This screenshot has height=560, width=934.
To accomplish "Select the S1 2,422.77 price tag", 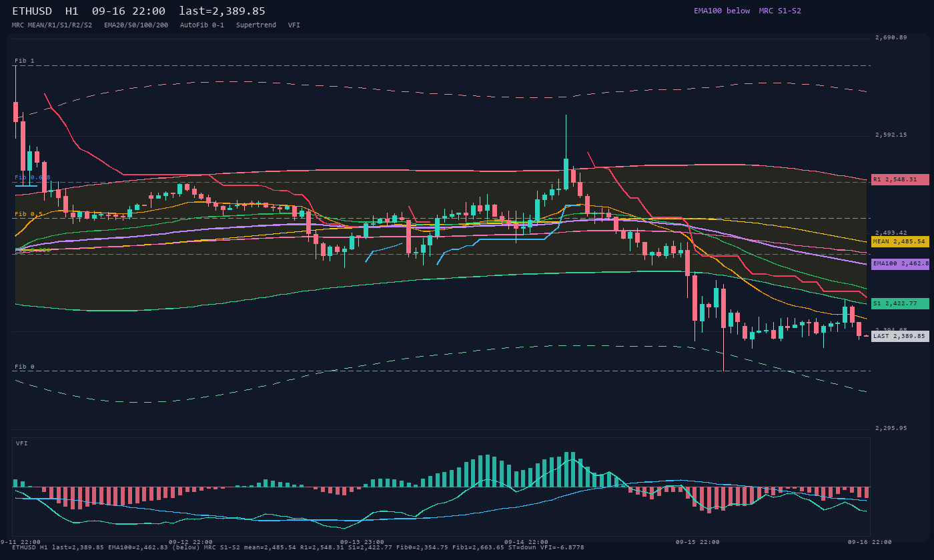I will (x=900, y=303).
